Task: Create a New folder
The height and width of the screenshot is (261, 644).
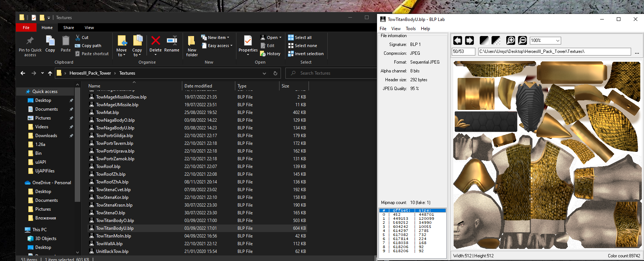Action: point(192,46)
